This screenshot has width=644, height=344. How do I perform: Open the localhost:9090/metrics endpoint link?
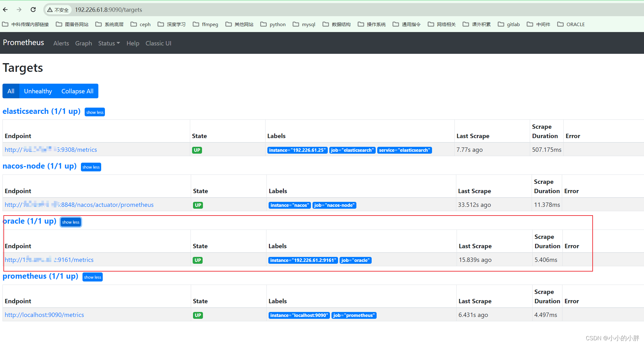[44, 315]
